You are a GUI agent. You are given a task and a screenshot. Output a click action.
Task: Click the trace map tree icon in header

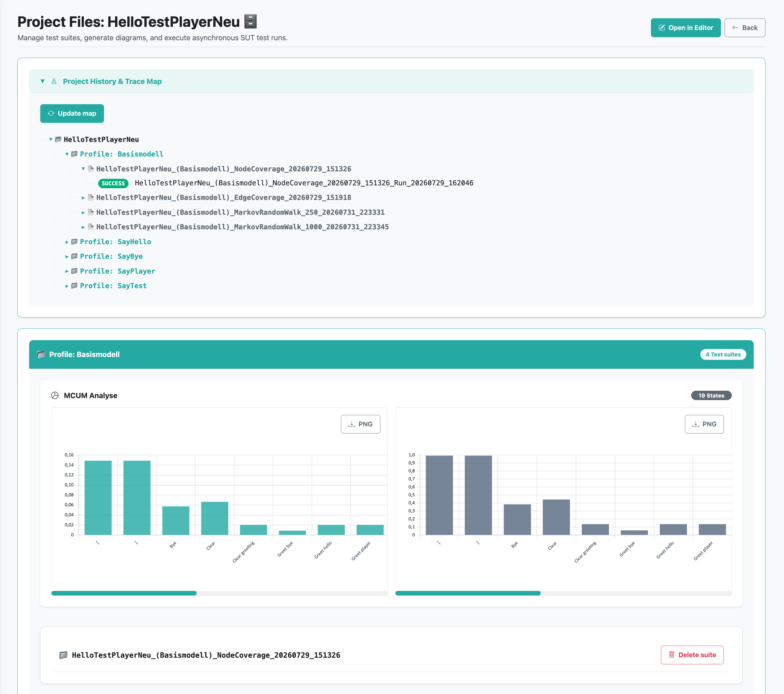tap(54, 81)
